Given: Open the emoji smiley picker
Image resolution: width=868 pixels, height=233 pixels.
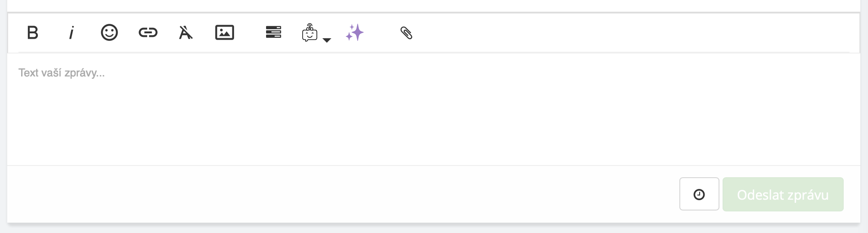Looking at the screenshot, I should pyautogui.click(x=109, y=33).
